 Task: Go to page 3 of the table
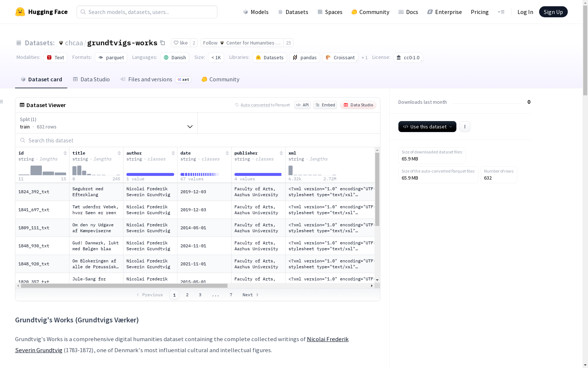[200, 295]
